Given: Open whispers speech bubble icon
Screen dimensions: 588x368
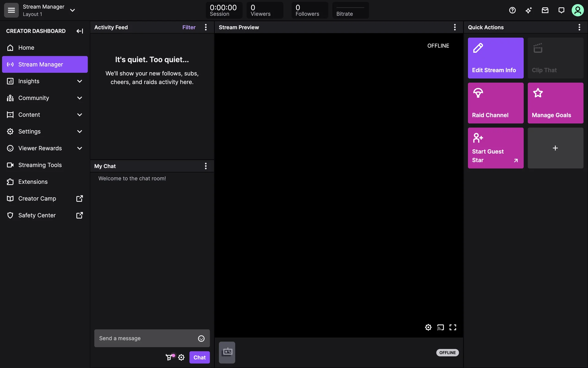Looking at the screenshot, I should tap(561, 10).
